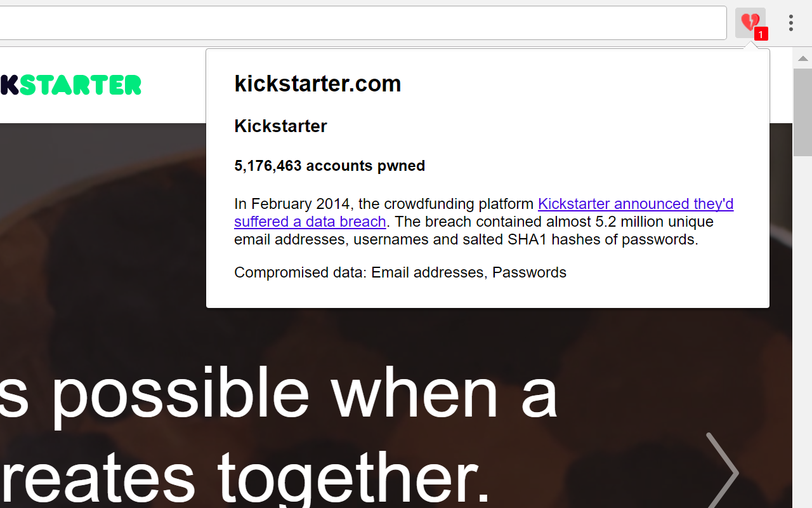Click the empty scrollbar track below the thumb
Screen dimensions: 812x508
coord(802,330)
